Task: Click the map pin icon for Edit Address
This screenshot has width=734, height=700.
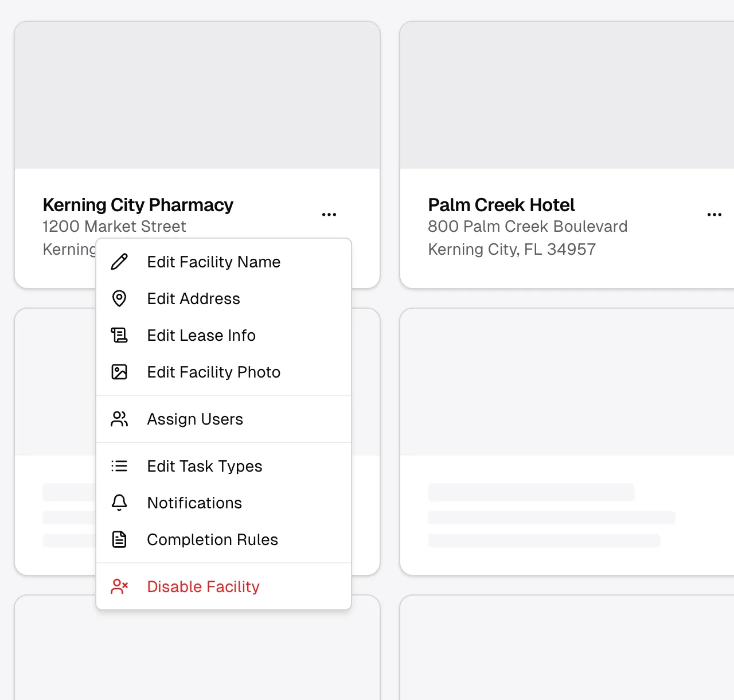Action: (x=119, y=298)
